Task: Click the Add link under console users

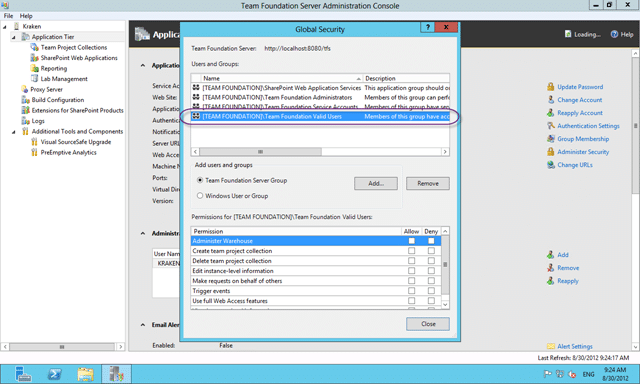Action: click(563, 255)
